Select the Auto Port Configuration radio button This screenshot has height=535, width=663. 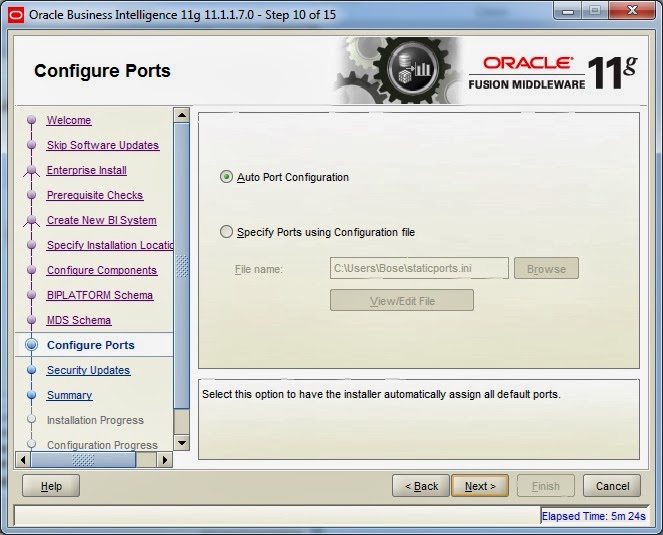[226, 177]
